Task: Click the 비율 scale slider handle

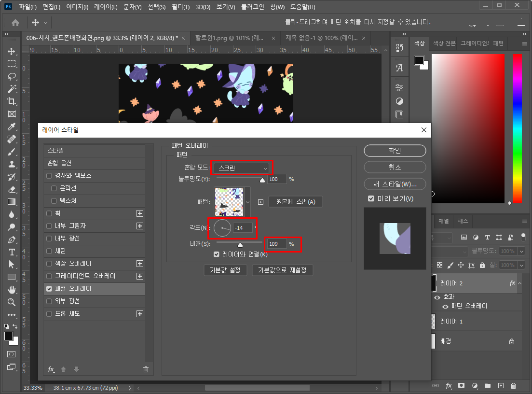Action: (240, 245)
